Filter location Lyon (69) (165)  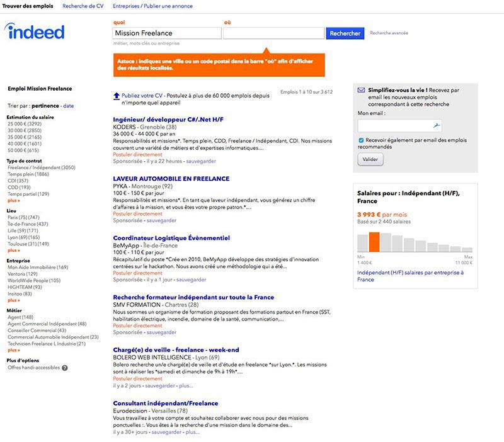24,237
